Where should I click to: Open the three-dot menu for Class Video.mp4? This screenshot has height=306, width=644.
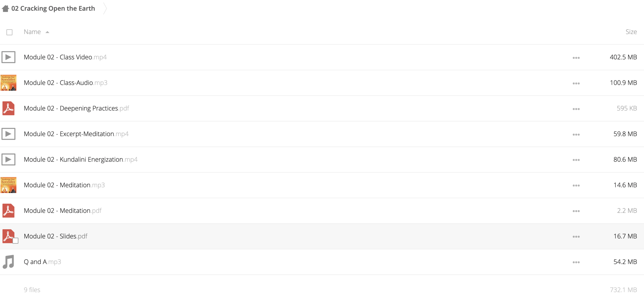[x=576, y=58]
